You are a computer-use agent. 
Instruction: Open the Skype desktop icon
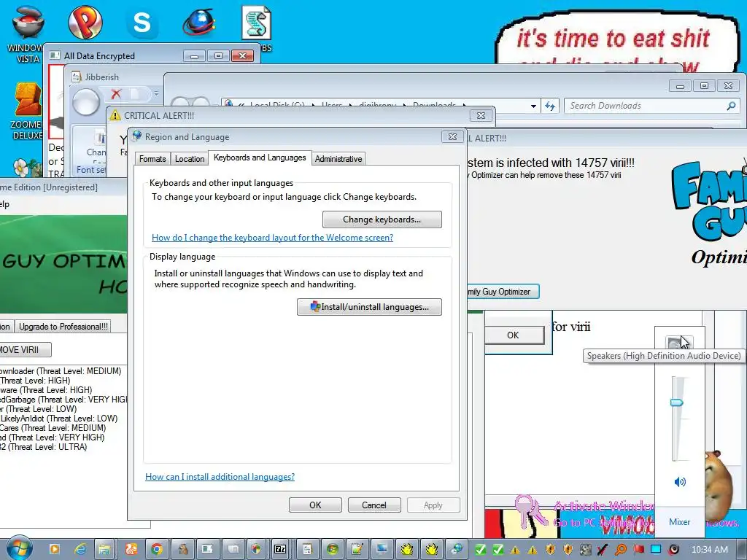click(x=142, y=23)
